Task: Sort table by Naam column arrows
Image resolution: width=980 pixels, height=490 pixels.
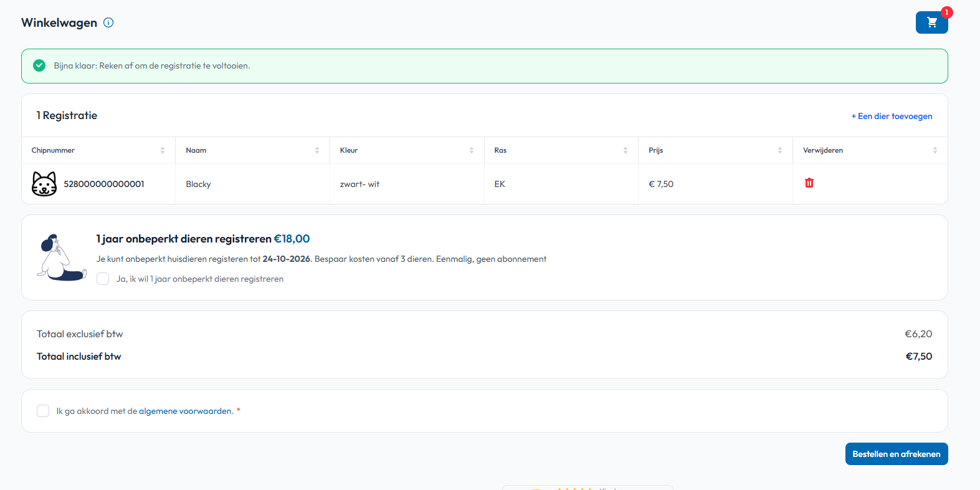Action: (x=317, y=150)
